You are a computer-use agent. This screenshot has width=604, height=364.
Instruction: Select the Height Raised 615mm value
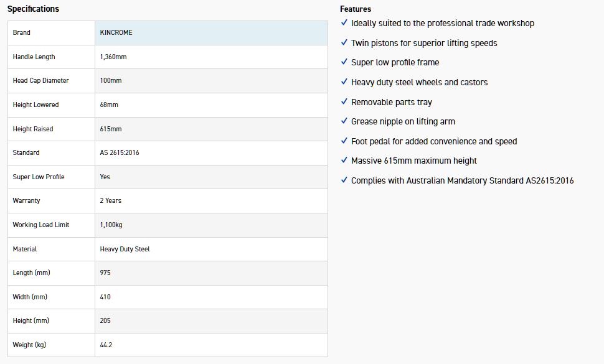(111, 129)
